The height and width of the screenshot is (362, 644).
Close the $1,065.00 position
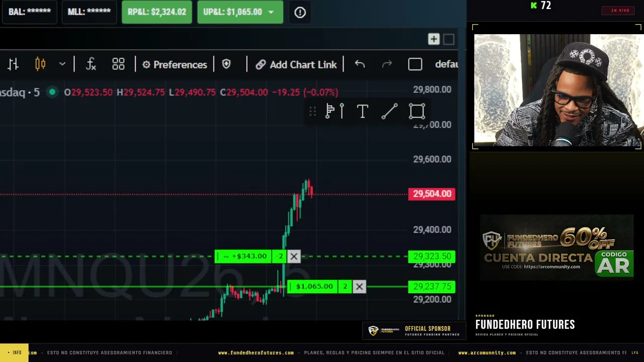[359, 287]
